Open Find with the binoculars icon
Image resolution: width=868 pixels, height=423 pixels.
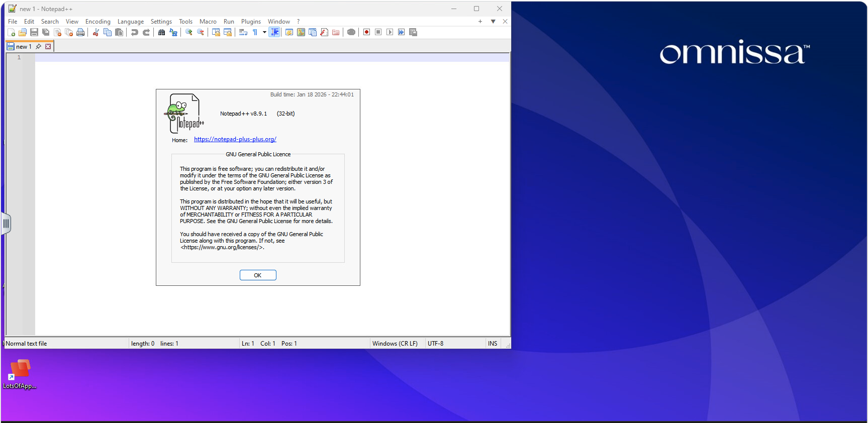(x=161, y=32)
